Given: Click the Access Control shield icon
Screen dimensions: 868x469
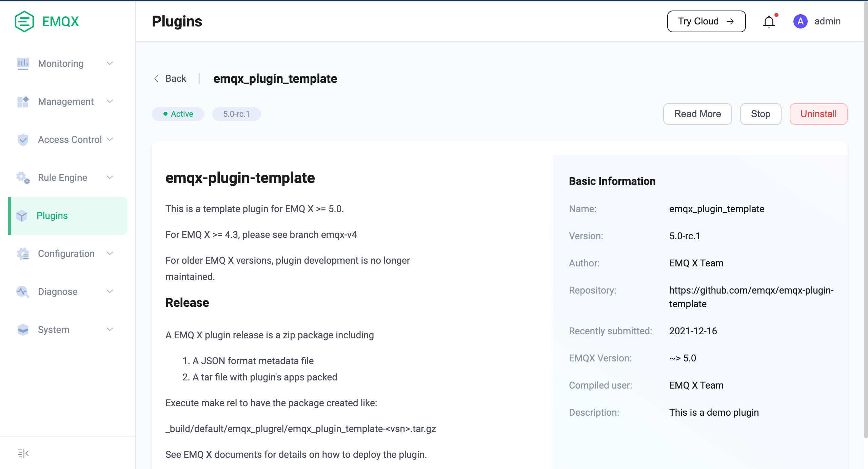Looking at the screenshot, I should 23,139.
